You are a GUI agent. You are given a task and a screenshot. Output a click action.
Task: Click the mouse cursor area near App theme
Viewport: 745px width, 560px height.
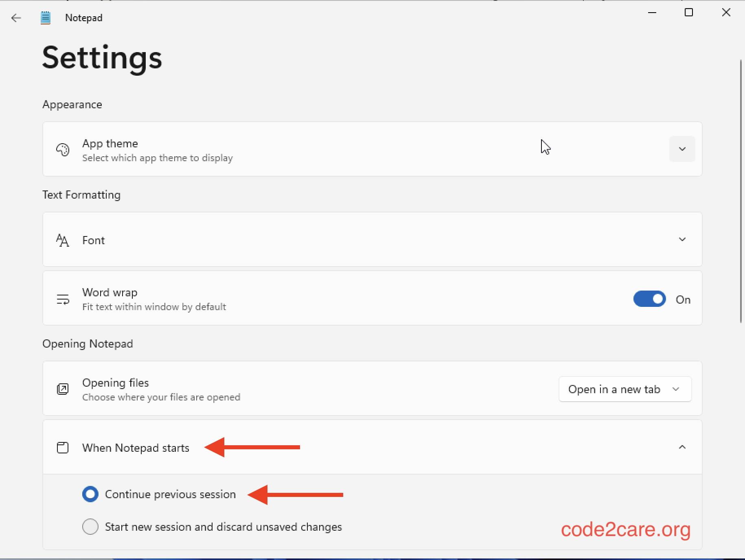point(546,147)
